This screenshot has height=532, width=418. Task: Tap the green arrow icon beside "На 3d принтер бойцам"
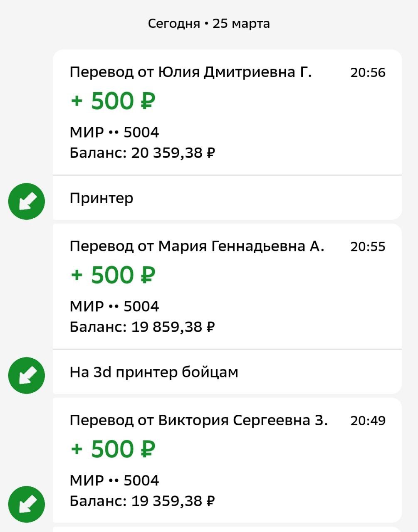point(27,375)
